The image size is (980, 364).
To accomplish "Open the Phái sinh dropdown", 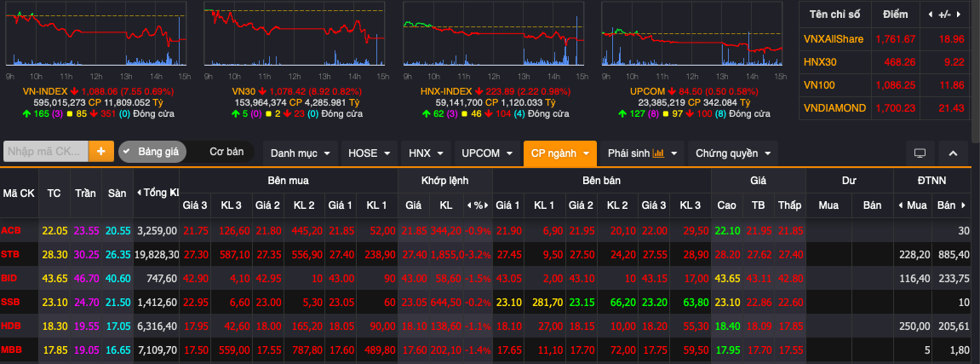I will [642, 153].
